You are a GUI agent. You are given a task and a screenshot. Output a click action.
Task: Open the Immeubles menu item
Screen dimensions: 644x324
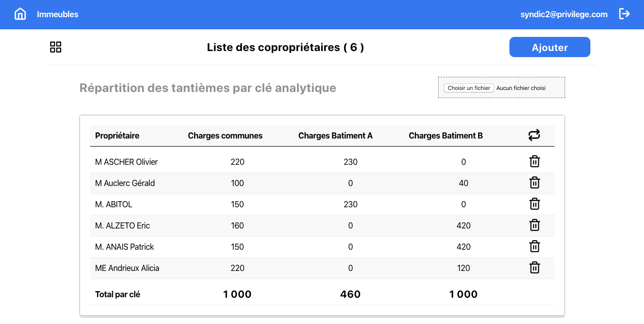tap(58, 14)
